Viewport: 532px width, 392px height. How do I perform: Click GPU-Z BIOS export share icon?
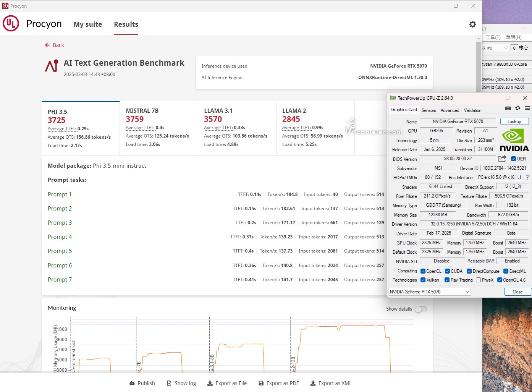point(503,159)
